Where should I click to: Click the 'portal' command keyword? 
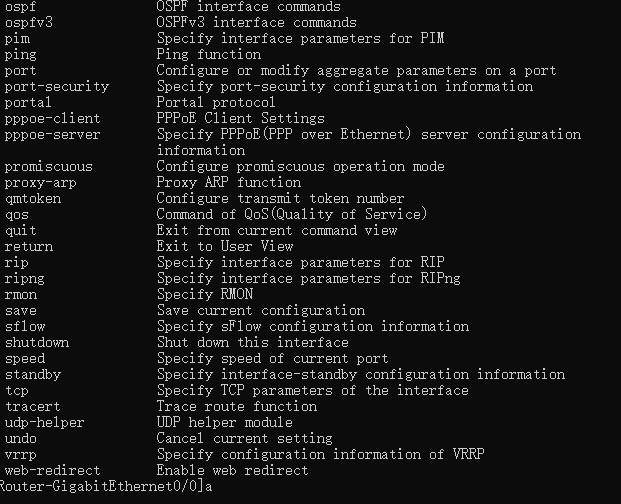click(x=28, y=103)
